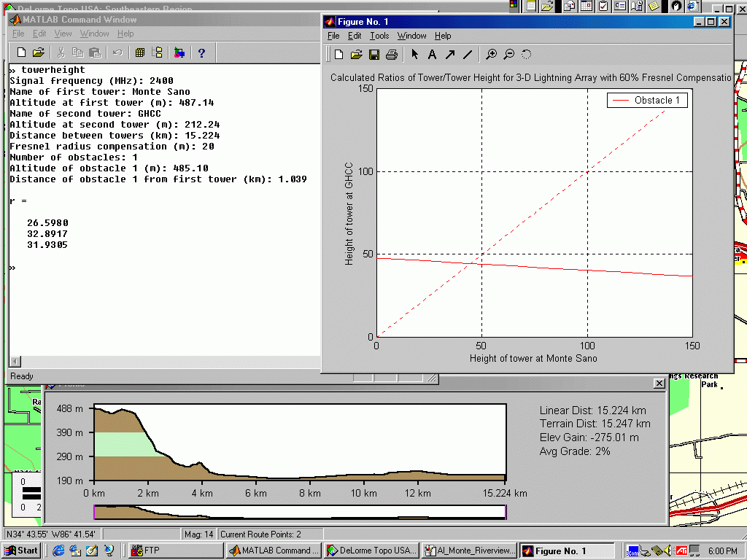Screen dimensions: 747x560
Task: Select the Add Text 'A' tool
Action: [432, 55]
